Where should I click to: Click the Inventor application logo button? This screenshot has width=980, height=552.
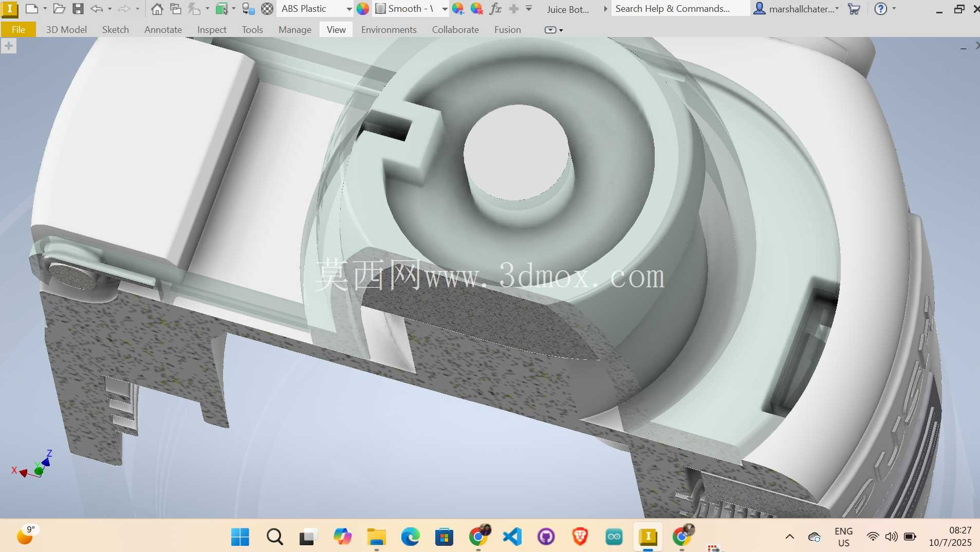tap(9, 9)
